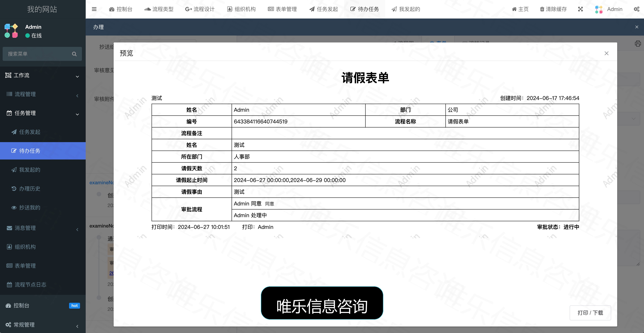The image size is (644, 333).
Task: Click the 编号 value 643384116640744519
Action: (x=260, y=122)
